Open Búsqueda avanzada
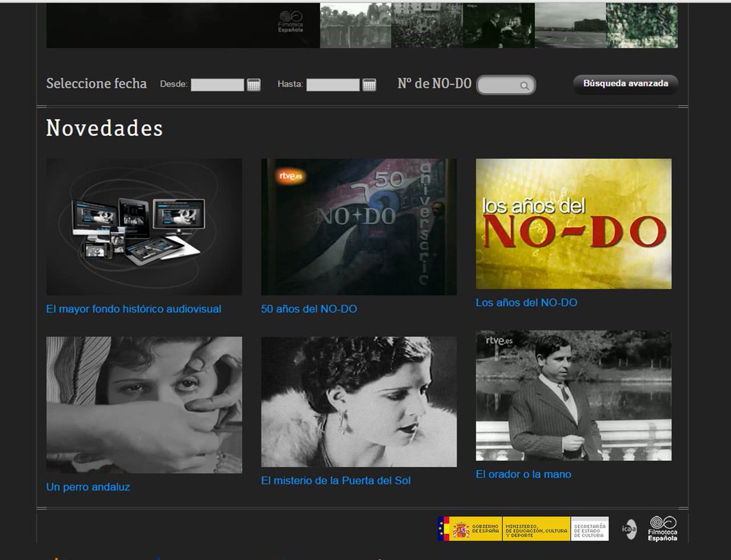 tap(626, 84)
